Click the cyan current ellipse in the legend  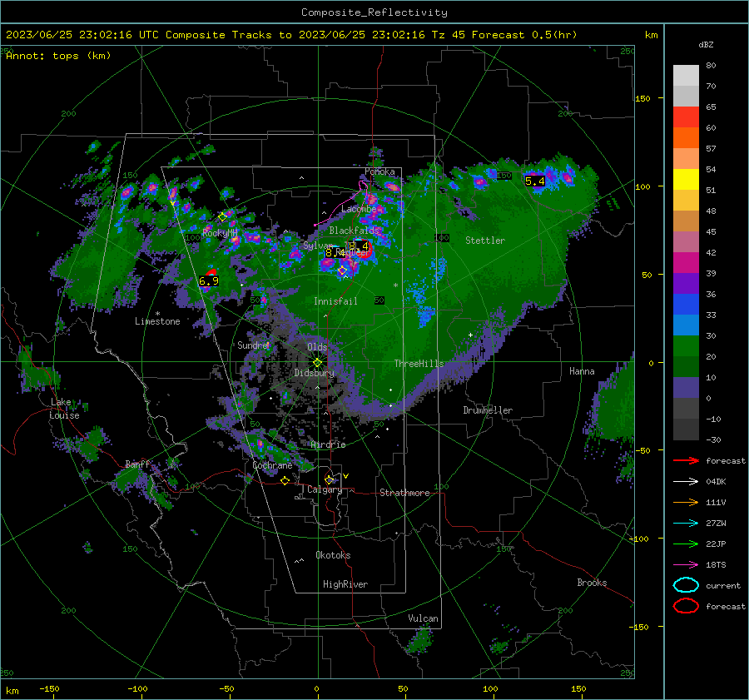click(686, 585)
